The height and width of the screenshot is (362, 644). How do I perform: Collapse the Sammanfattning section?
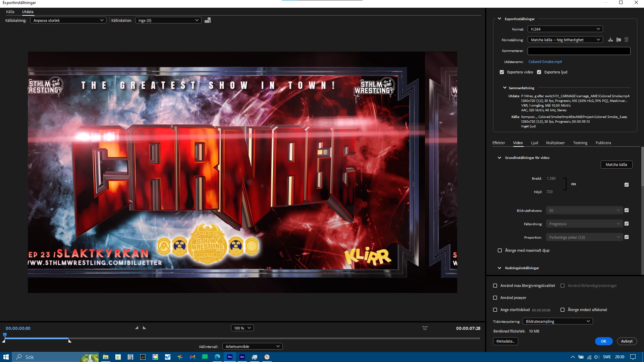505,88
